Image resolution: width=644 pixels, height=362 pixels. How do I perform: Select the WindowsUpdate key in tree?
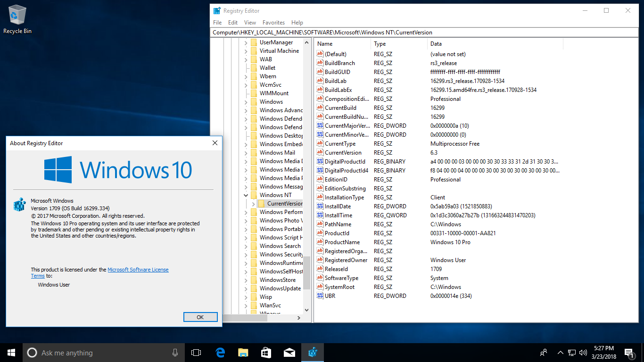280,288
